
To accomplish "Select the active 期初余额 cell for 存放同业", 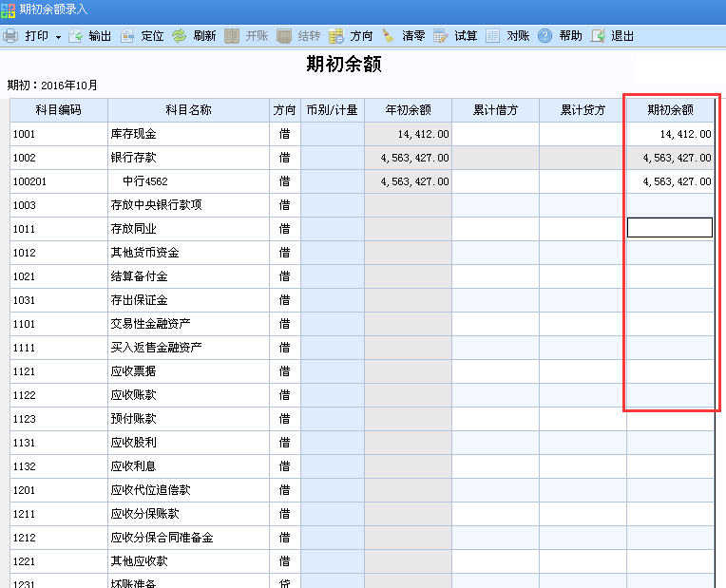I will click(670, 228).
